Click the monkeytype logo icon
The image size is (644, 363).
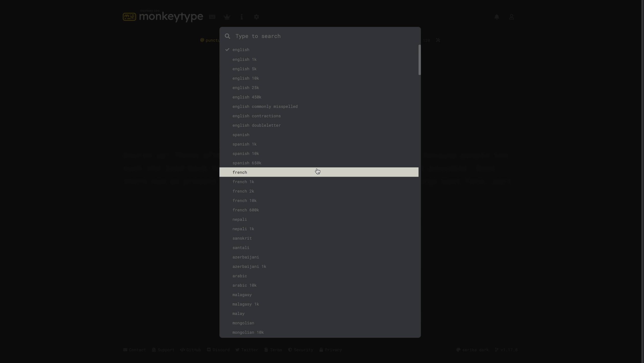click(129, 17)
